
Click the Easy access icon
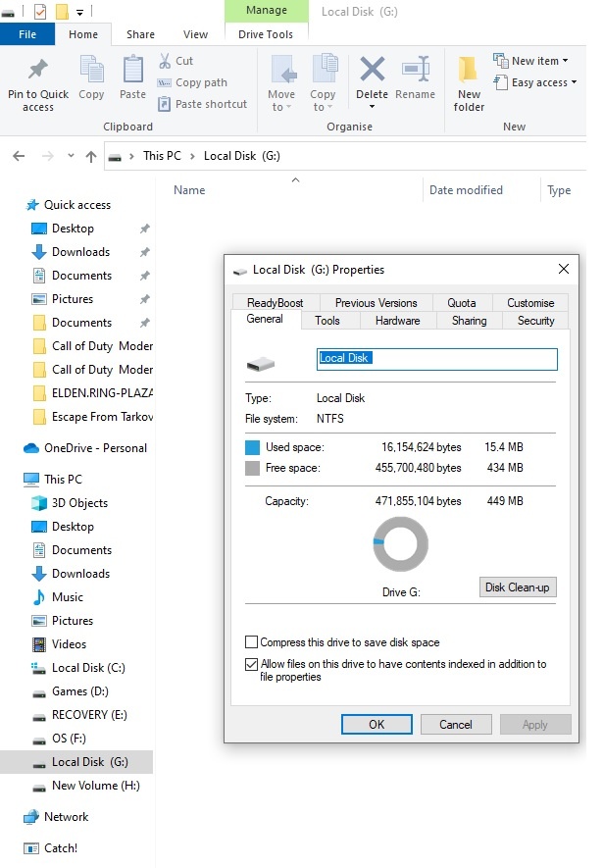coord(500,82)
